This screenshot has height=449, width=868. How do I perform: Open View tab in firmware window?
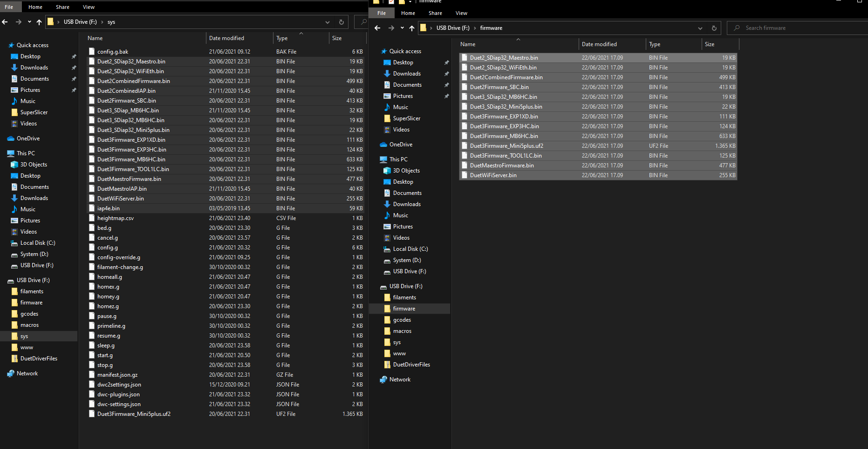(461, 13)
